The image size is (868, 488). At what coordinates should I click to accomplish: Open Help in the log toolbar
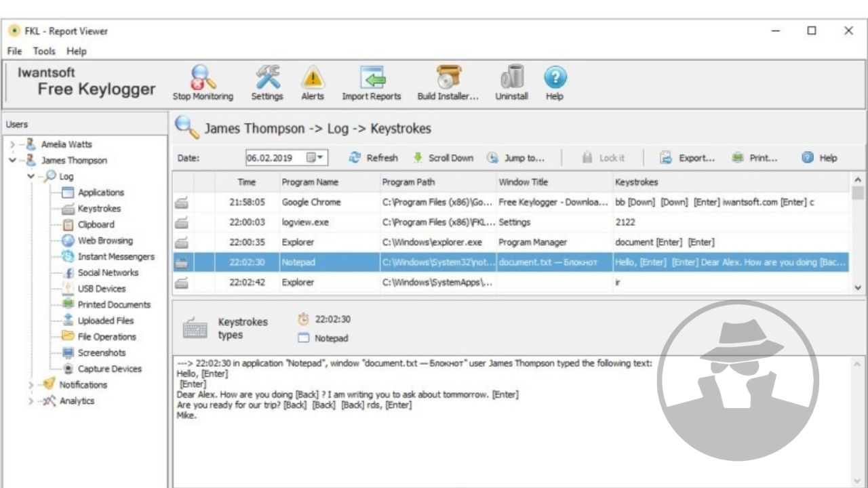(x=819, y=158)
